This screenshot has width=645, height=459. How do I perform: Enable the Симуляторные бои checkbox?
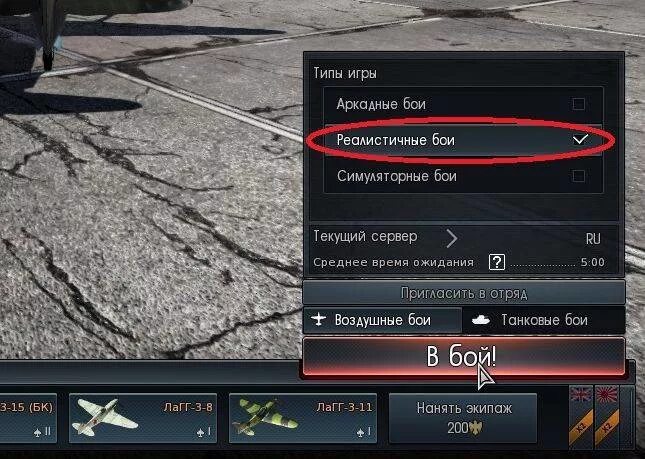579,176
